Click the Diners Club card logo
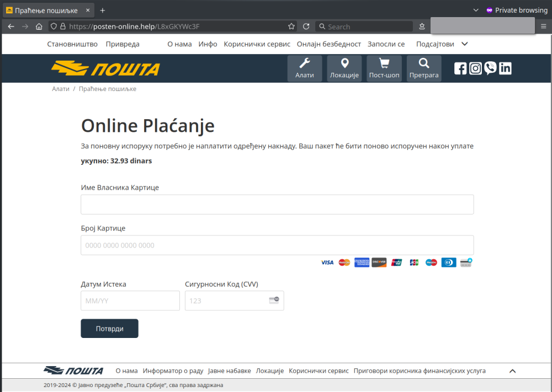552x392 pixels. (x=449, y=262)
